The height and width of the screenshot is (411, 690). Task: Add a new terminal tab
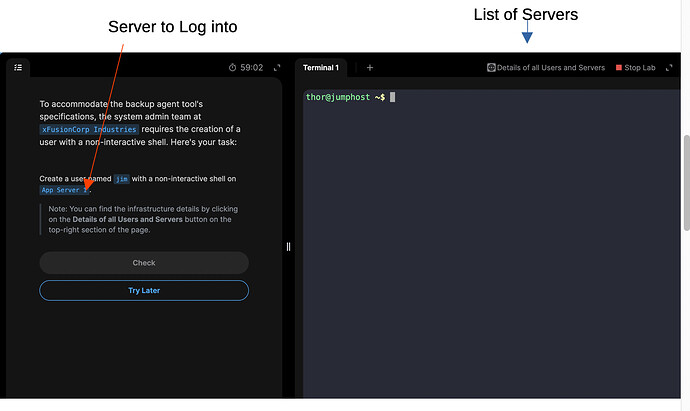pyautogui.click(x=369, y=68)
